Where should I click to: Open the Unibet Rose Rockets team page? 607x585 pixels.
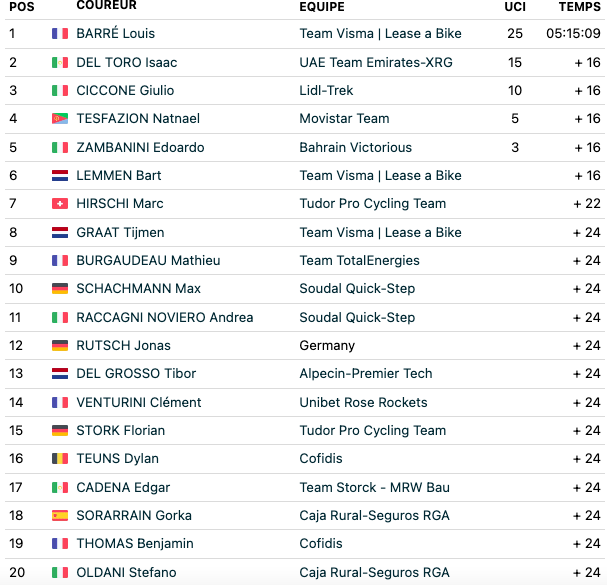pyautogui.click(x=363, y=403)
